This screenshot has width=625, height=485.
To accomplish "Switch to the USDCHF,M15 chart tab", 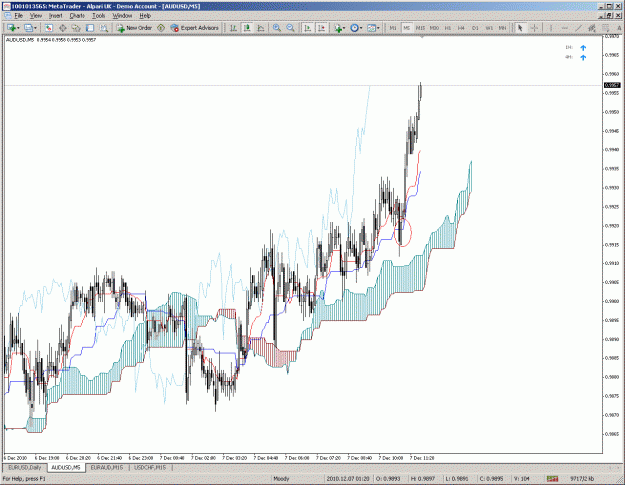I will click(x=150, y=467).
